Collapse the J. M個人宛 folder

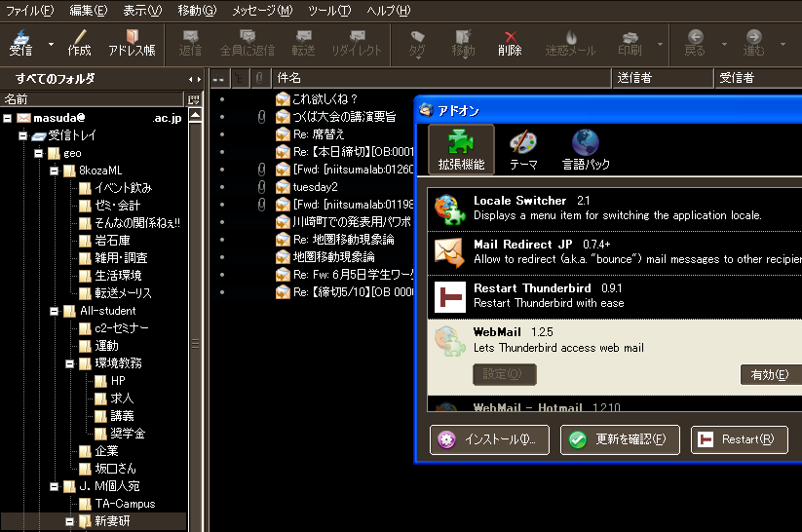pos(55,486)
